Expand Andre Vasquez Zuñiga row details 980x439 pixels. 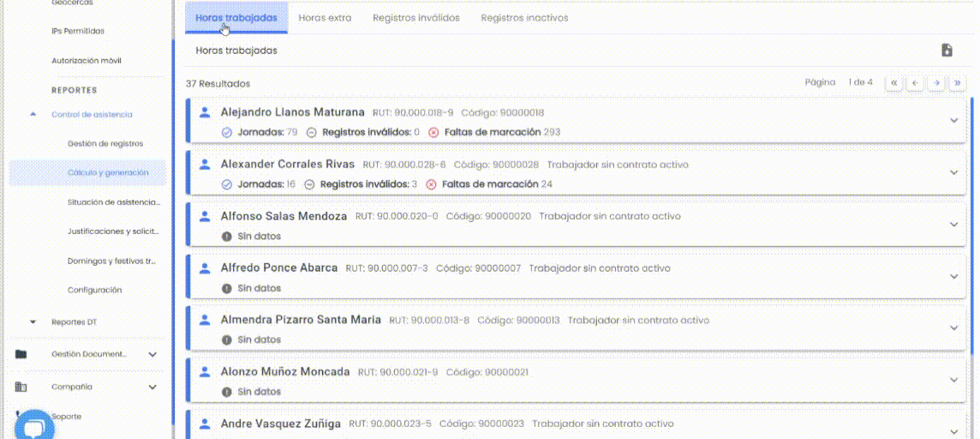click(953, 431)
